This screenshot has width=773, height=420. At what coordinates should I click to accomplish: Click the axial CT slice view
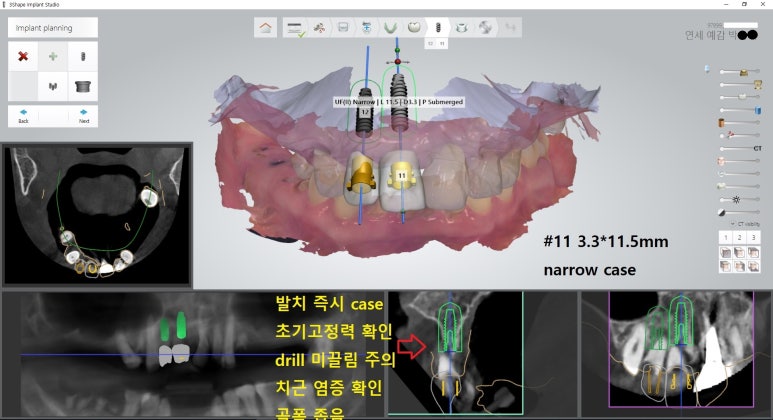tap(97, 215)
